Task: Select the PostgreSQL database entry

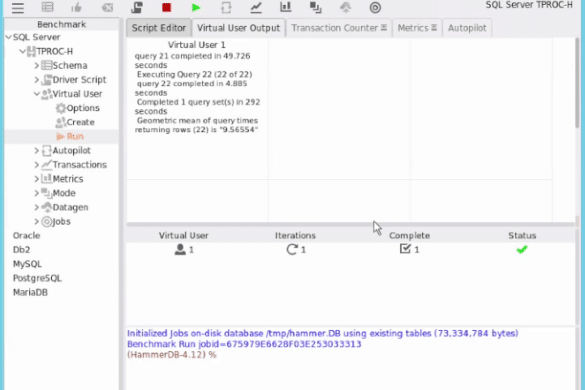Action: click(37, 278)
